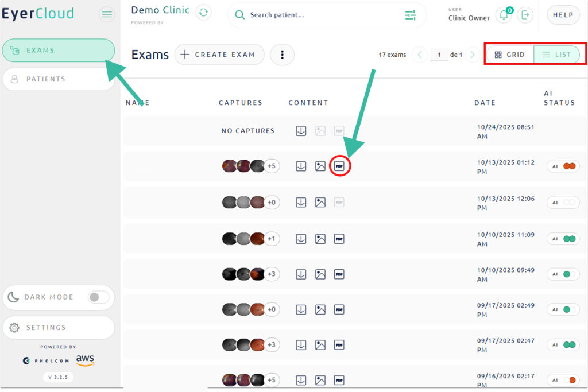Click the logout icon in the header
Viewport: 588px width, 392px height.
coord(525,15)
